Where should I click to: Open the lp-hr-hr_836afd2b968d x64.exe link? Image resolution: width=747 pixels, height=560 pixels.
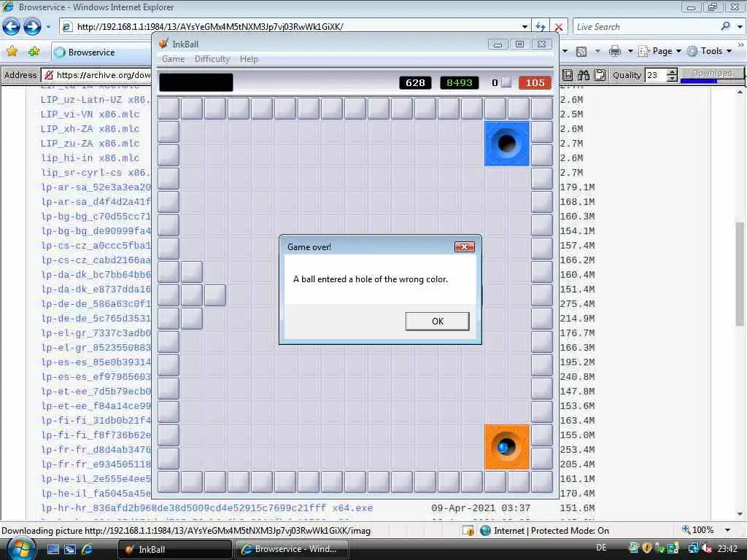[206, 508]
